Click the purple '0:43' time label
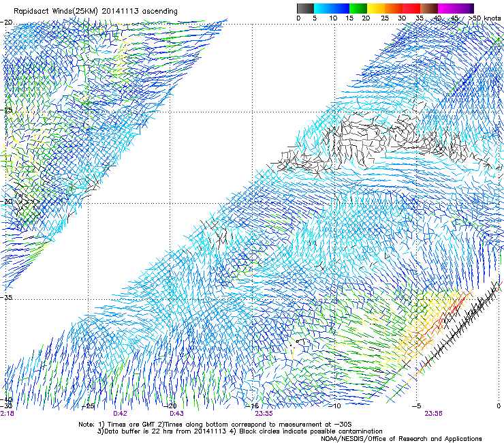The width and height of the screenshot is (504, 443). [x=176, y=414]
